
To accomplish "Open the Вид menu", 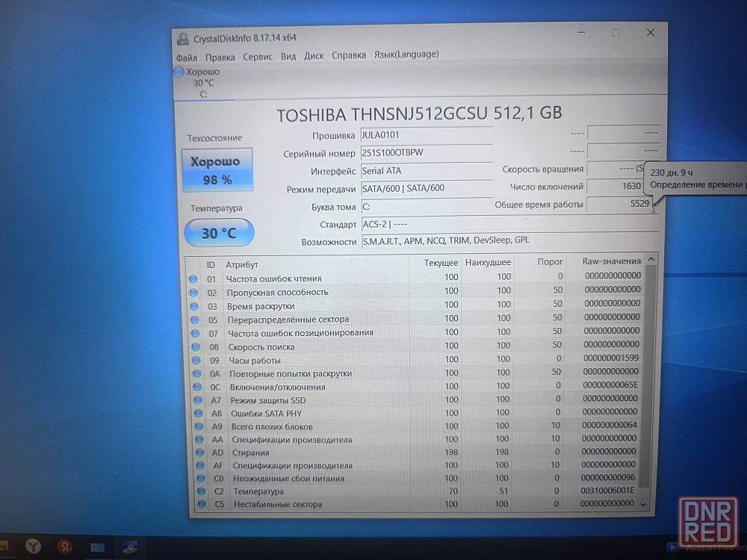I will tap(288, 56).
